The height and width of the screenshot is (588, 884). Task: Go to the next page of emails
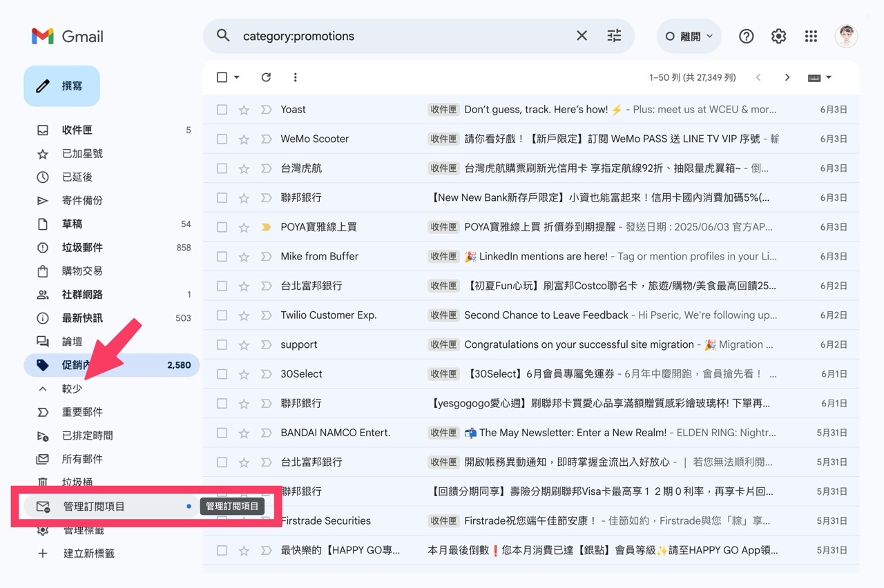click(x=787, y=77)
